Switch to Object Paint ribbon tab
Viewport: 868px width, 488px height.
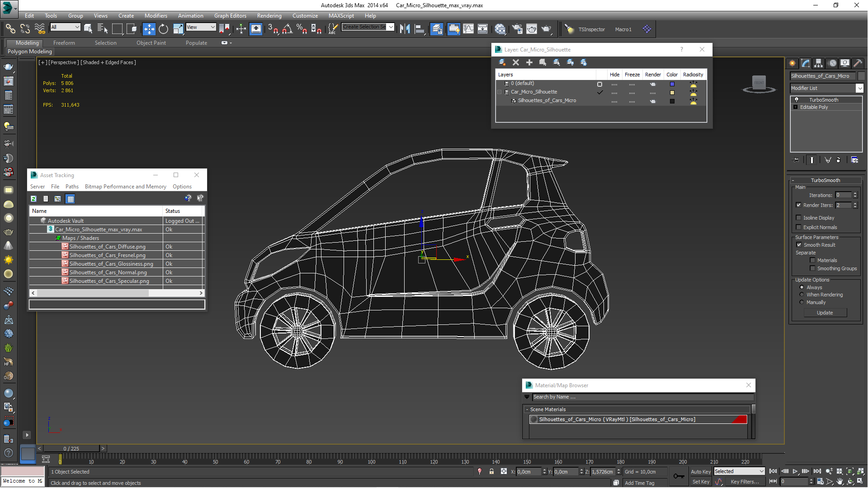(151, 43)
